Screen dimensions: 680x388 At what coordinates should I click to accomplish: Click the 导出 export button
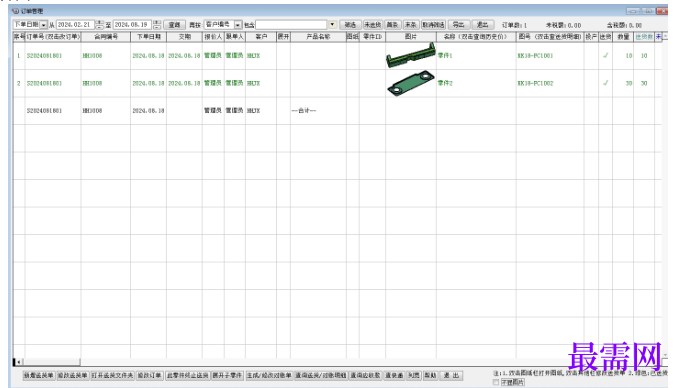pyautogui.click(x=458, y=25)
